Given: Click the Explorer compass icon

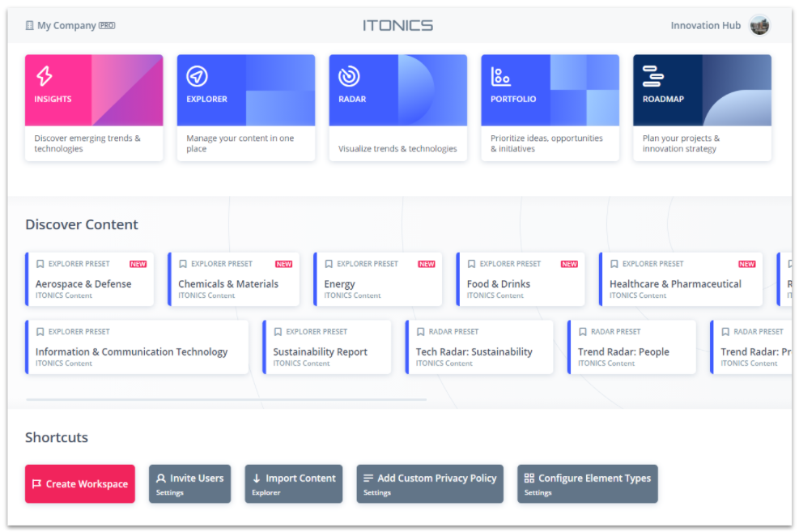Looking at the screenshot, I should tap(197, 76).
